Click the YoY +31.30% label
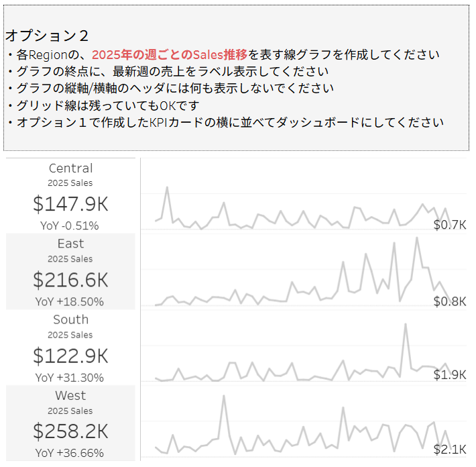Image resolution: width=476 pixels, height=467 pixels. pos(70,377)
